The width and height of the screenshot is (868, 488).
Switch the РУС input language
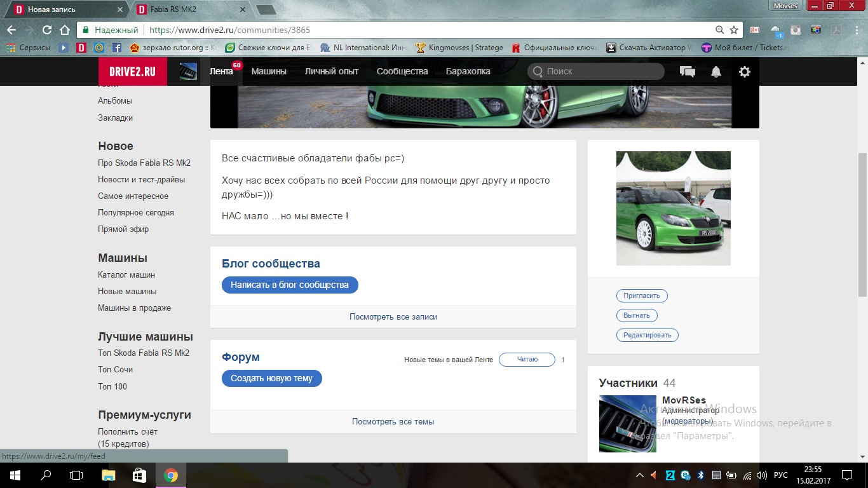pos(781,475)
